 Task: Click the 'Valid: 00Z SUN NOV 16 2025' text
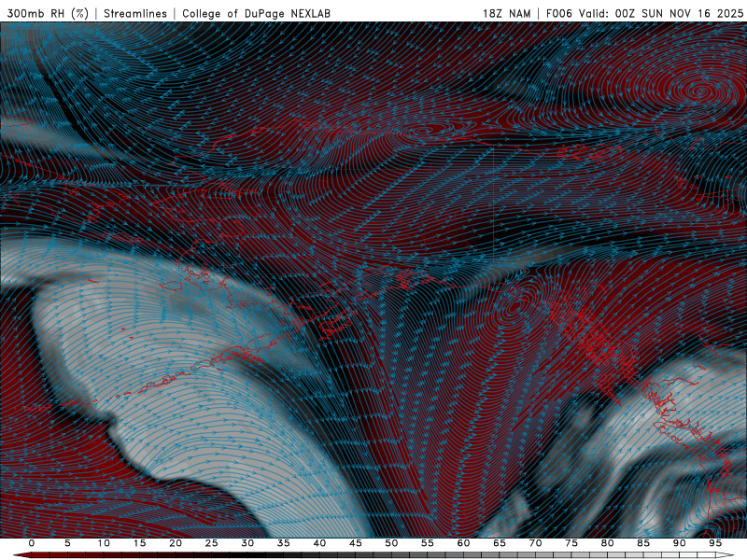point(661,13)
